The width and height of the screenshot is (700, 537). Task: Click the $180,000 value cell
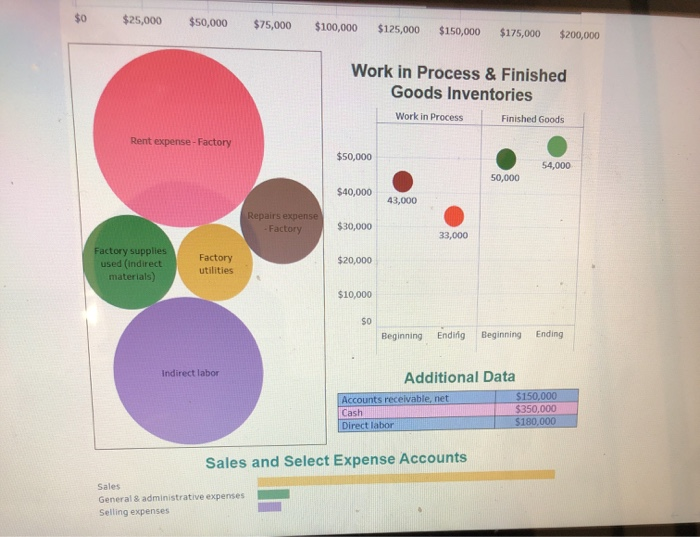pos(536,422)
